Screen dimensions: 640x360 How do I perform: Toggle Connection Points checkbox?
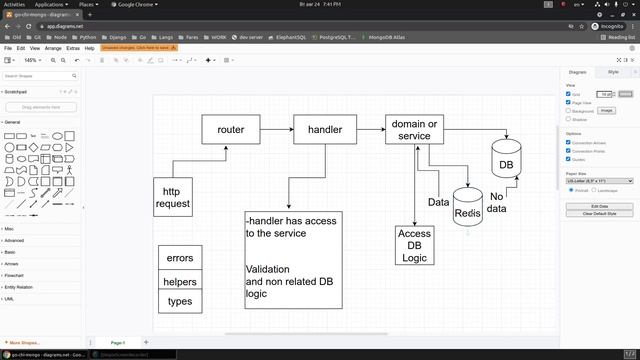(x=568, y=151)
